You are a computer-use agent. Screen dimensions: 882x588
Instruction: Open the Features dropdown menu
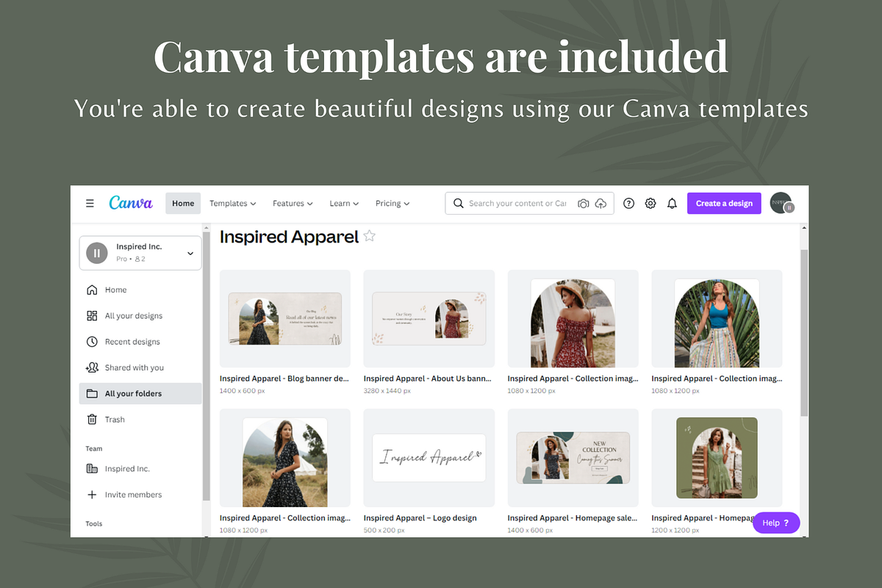coord(293,204)
